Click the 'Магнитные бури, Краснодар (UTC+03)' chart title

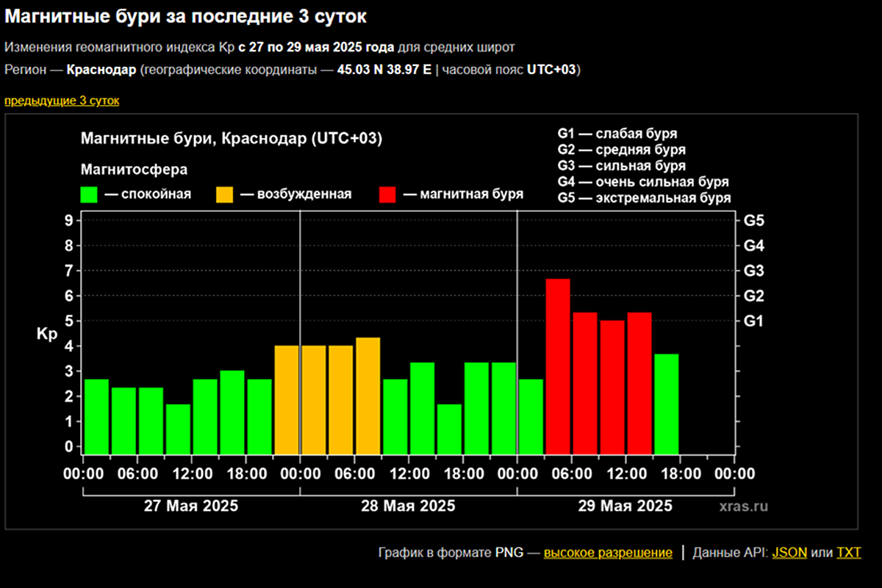232,139
